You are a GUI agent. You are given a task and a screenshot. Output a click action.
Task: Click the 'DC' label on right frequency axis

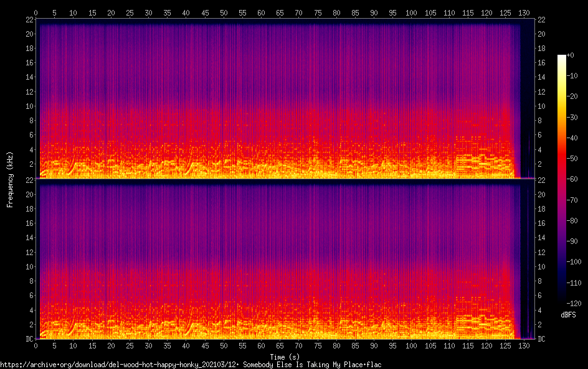tap(541, 339)
